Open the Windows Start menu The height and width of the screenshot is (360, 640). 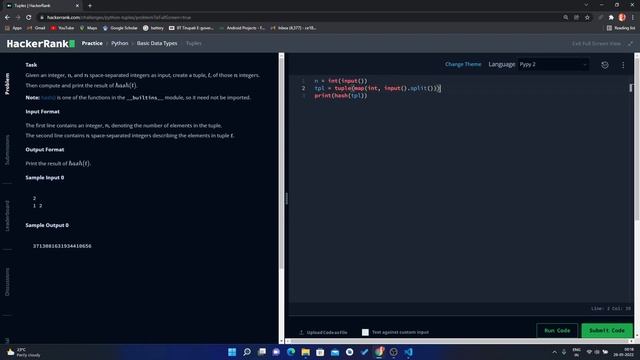coord(232,352)
